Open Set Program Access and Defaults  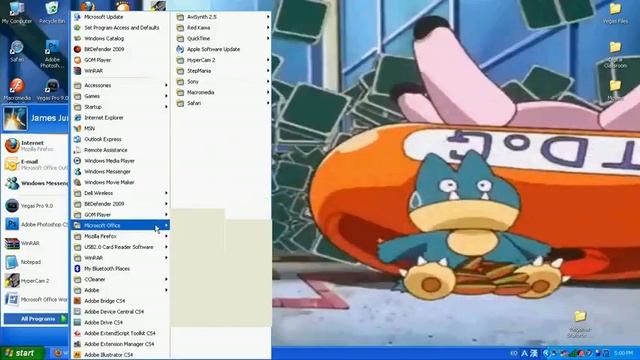point(120,28)
